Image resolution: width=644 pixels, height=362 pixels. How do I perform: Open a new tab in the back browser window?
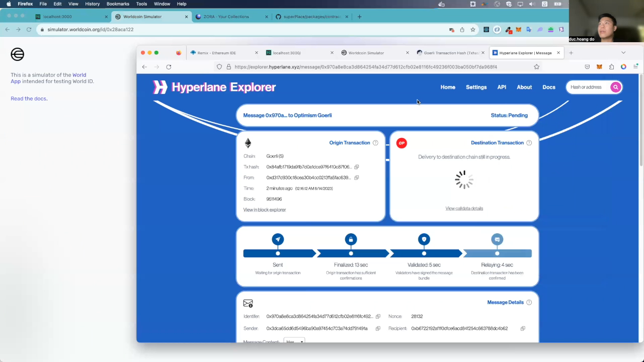coord(359,17)
